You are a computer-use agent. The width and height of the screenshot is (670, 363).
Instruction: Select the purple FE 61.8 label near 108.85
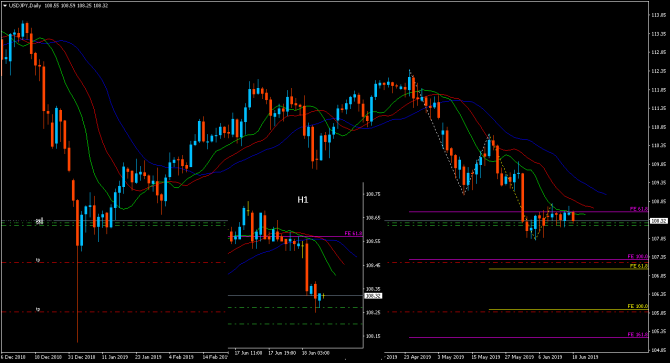(639, 209)
